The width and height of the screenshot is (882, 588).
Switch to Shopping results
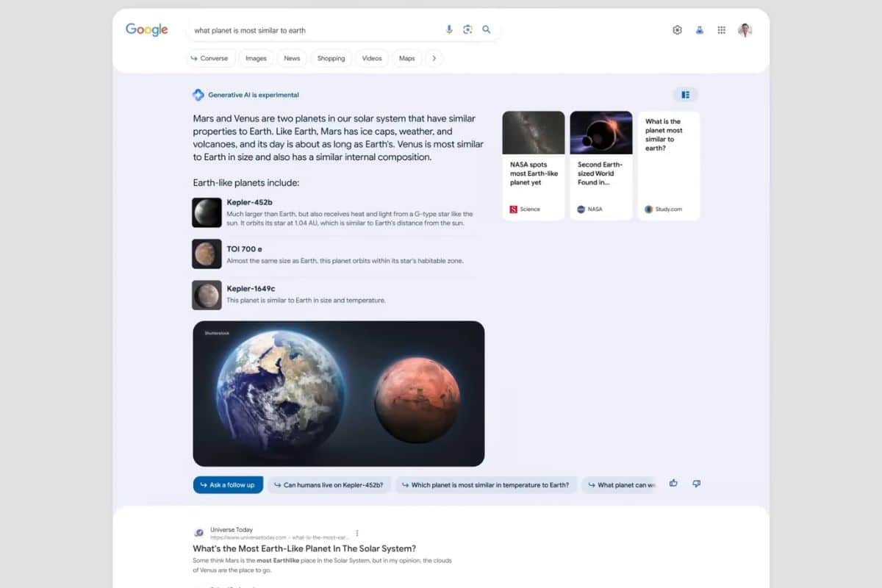point(331,58)
